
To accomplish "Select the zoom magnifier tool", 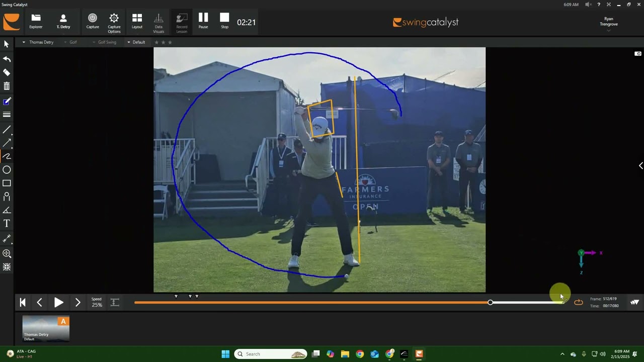I will 7,253.
